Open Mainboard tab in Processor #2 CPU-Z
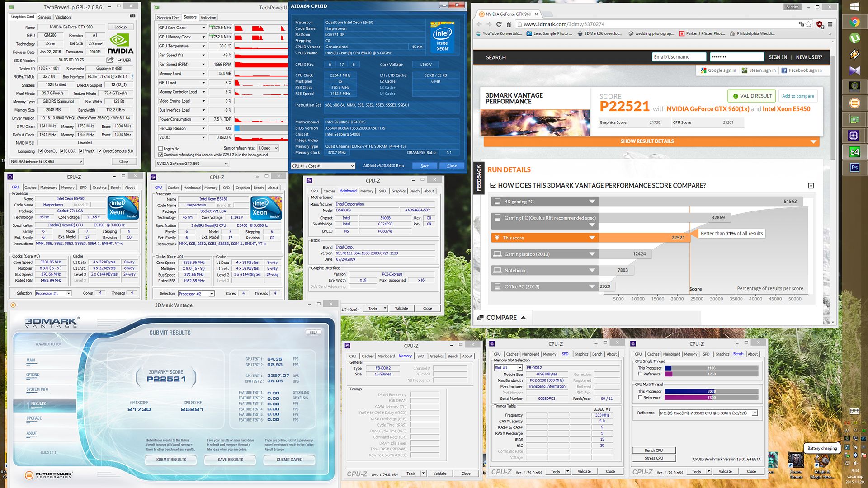The height and width of the screenshot is (488, 868). coord(192,188)
